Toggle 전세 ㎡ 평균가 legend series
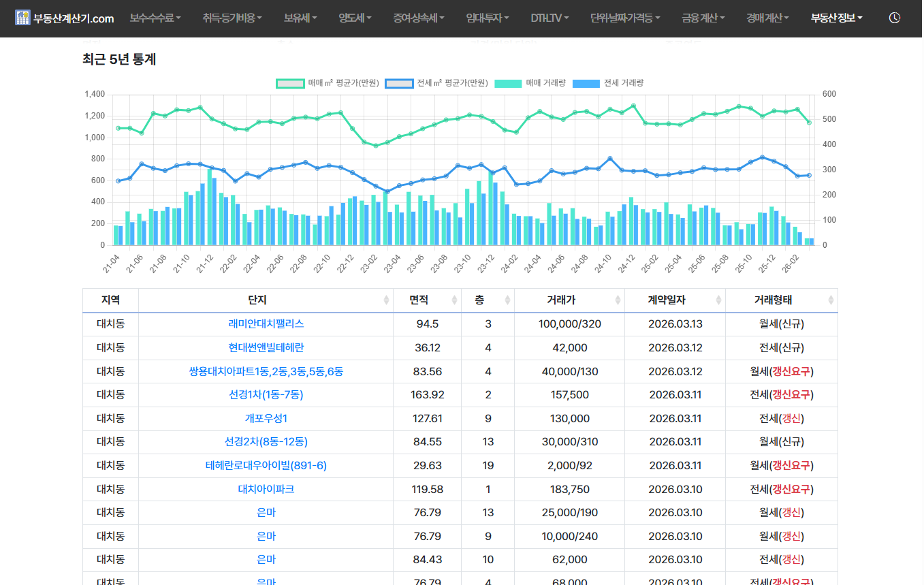The width and height of the screenshot is (924, 585). pos(436,83)
